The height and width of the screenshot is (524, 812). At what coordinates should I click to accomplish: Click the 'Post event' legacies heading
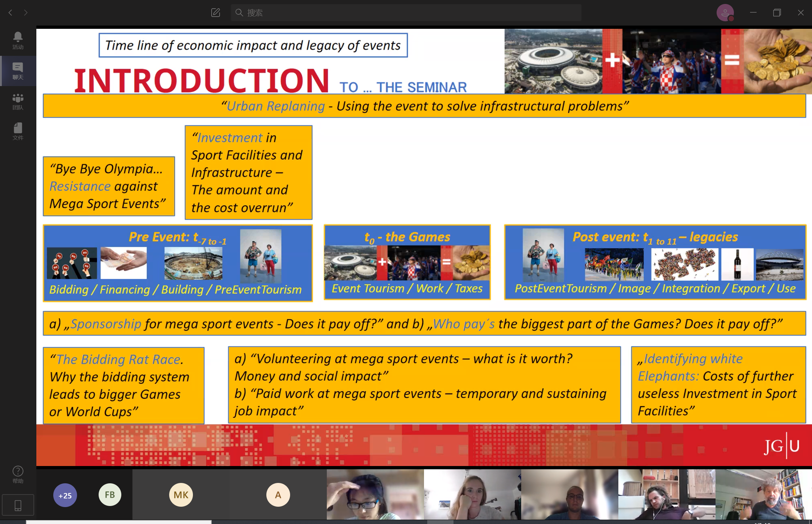[655, 237]
